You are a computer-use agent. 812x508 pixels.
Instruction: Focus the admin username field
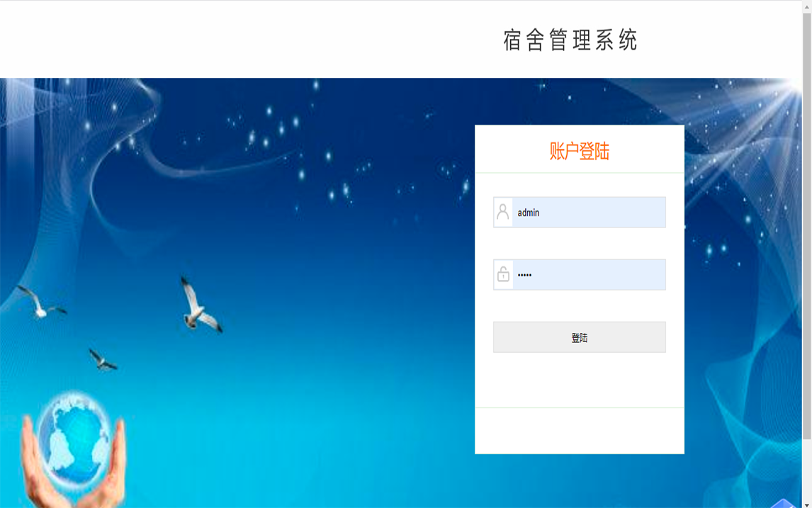click(580, 213)
